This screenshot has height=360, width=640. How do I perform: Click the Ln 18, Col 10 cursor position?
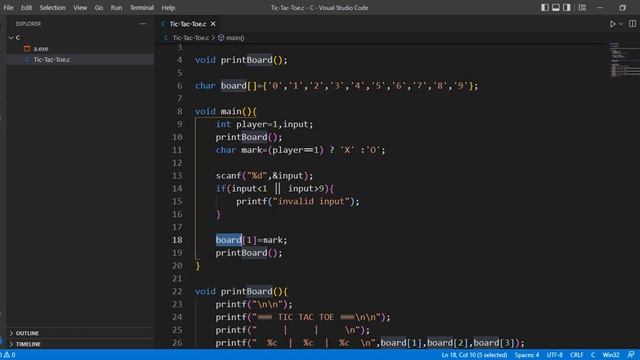pyautogui.click(x=474, y=355)
